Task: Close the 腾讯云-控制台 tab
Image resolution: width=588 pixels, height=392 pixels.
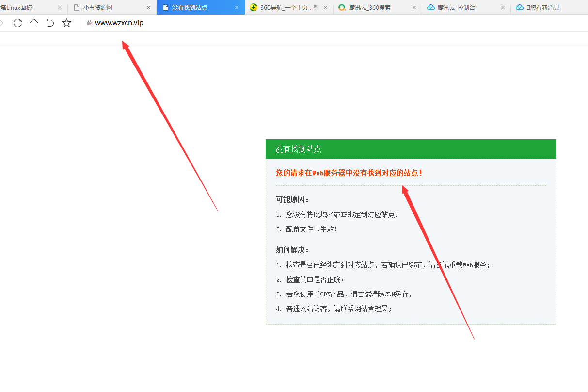Action: (503, 8)
